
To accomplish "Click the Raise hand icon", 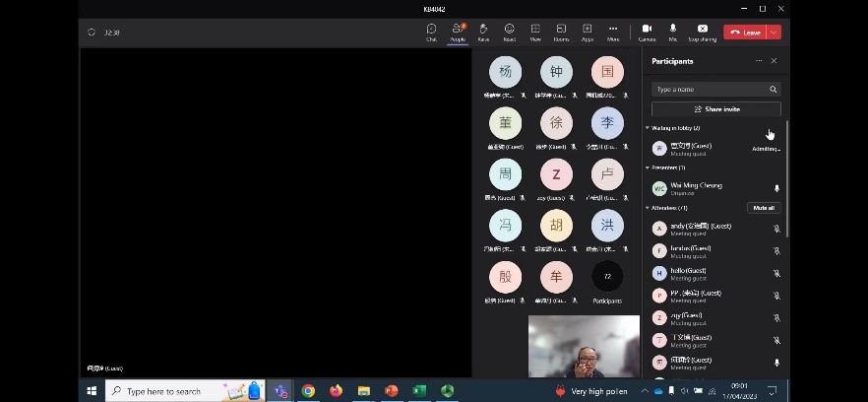I will 483,32.
